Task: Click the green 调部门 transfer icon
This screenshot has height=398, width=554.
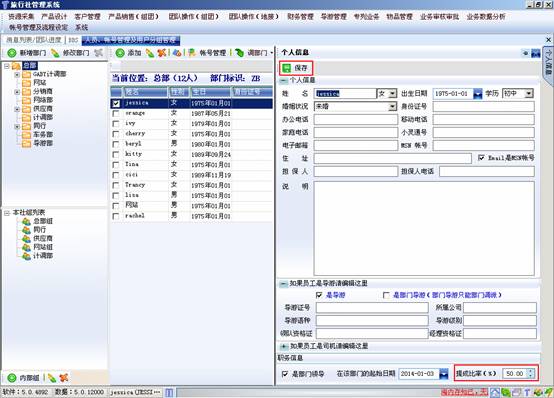Action: (x=240, y=53)
